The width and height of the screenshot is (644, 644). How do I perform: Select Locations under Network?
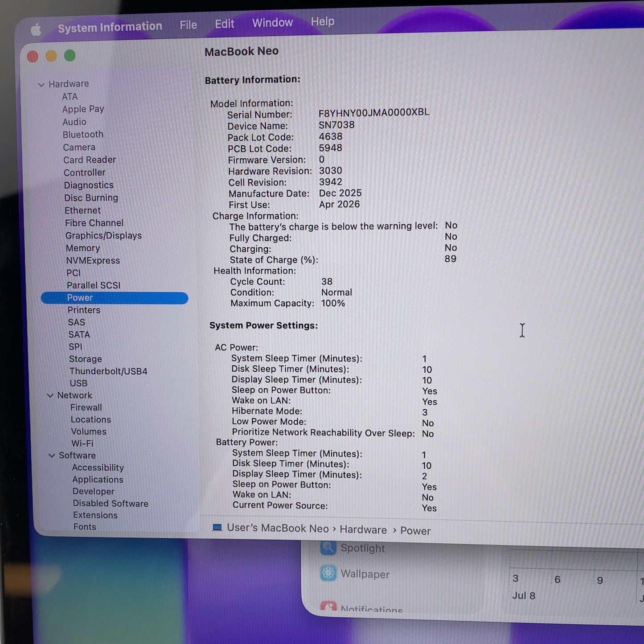pyautogui.click(x=91, y=419)
